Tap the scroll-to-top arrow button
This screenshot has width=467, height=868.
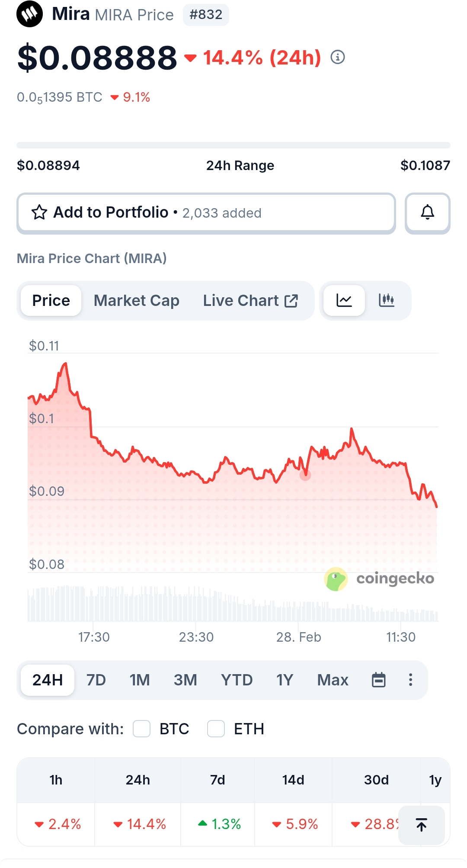coord(421,825)
